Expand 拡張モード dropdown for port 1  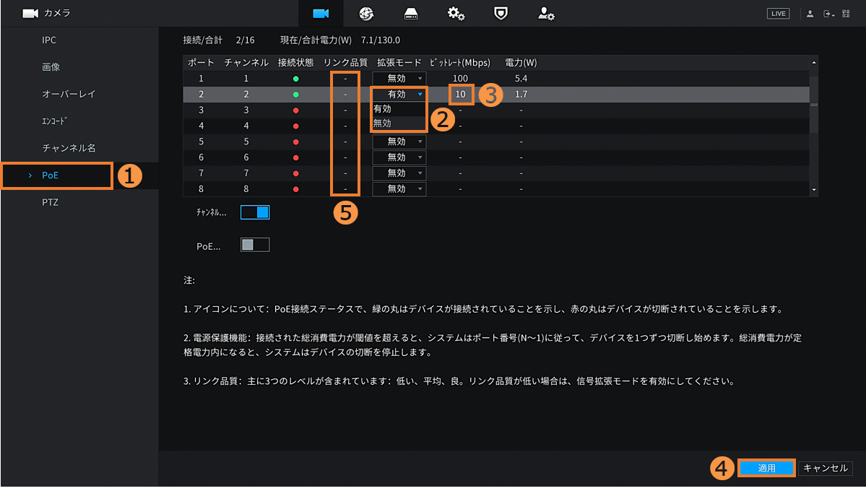click(x=399, y=78)
